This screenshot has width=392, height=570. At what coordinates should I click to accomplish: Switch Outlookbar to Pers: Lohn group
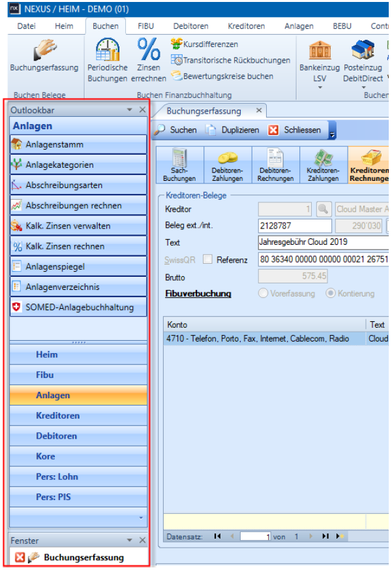78,477
